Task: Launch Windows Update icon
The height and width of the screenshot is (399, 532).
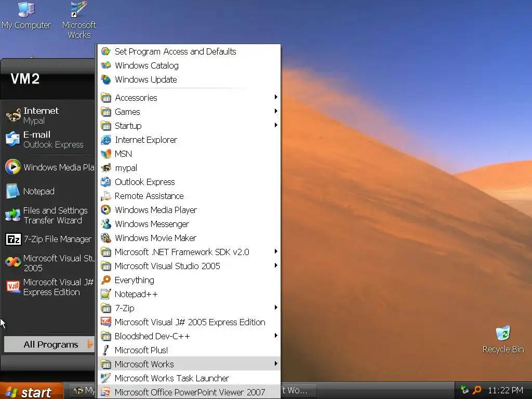Action: click(106, 79)
